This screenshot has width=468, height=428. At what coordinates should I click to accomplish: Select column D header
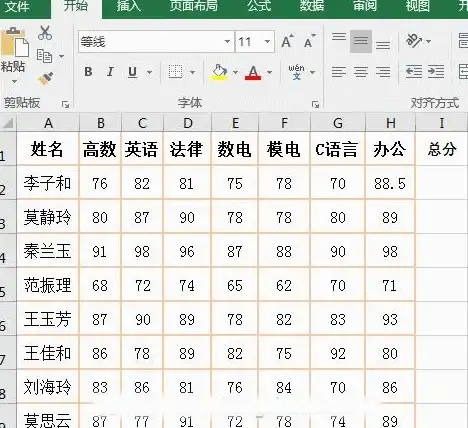pos(188,123)
